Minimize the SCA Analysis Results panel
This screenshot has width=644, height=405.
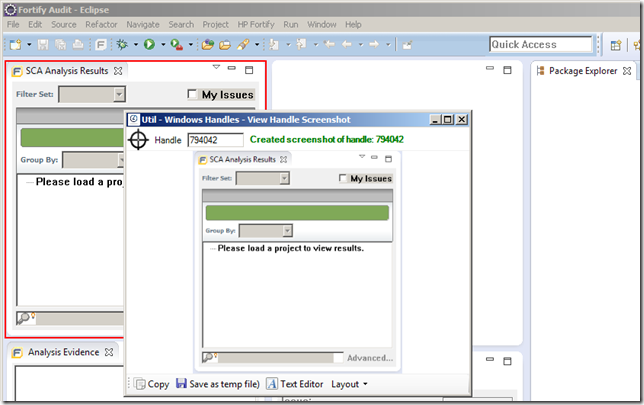tap(232, 70)
